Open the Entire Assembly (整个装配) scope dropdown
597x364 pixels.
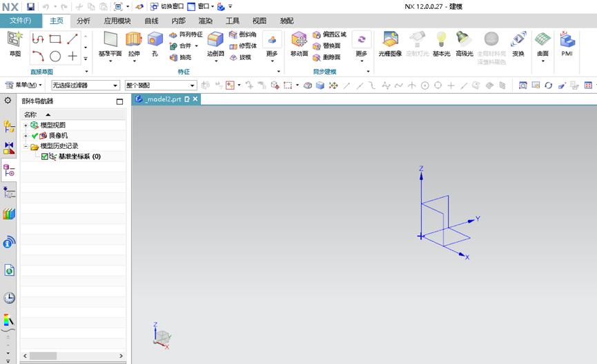tap(161, 85)
